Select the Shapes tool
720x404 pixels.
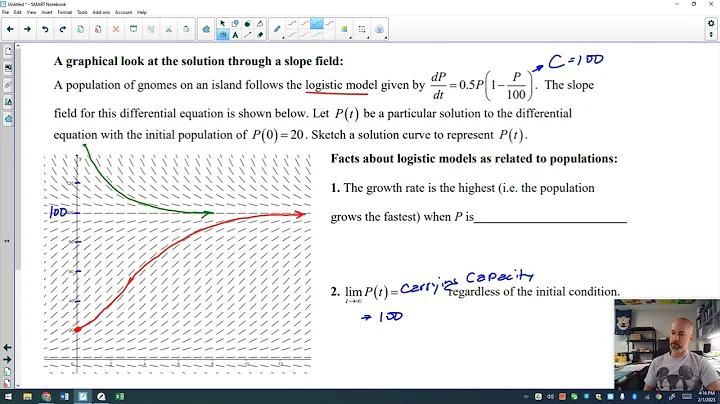[x=235, y=23]
